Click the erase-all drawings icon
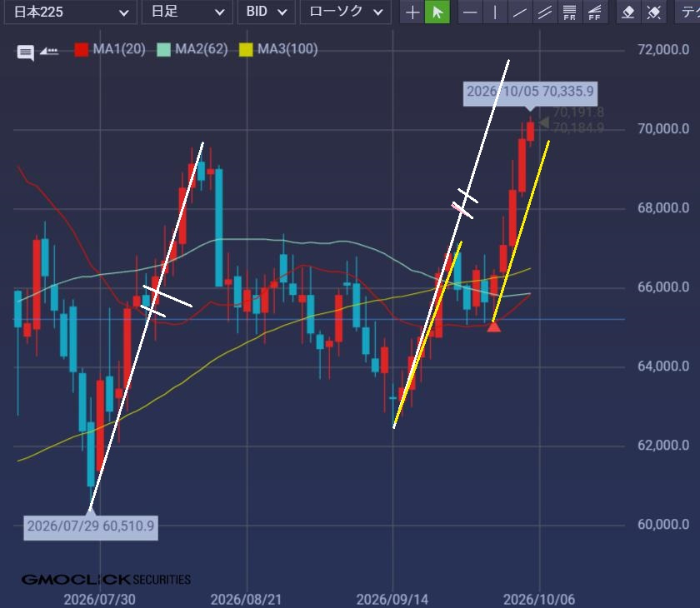Screen dimensions: 700x608 pyautogui.click(x=653, y=12)
